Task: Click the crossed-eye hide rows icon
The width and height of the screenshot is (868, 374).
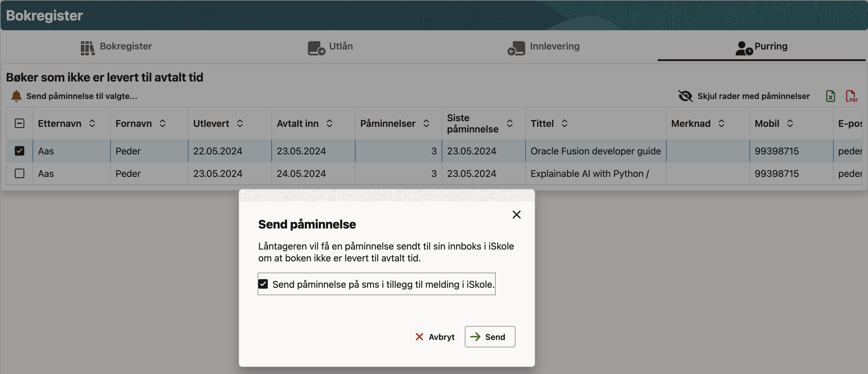Action: click(685, 96)
